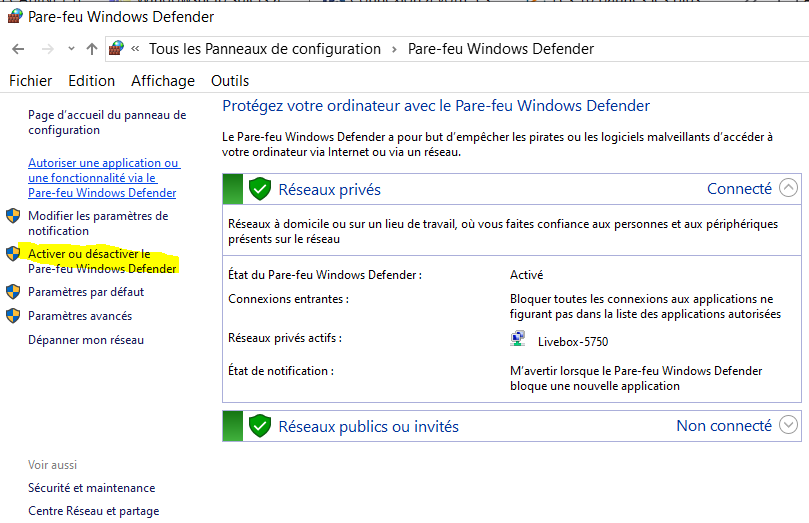809x523 pixels.
Task: Open the Outils menu
Action: 230,81
